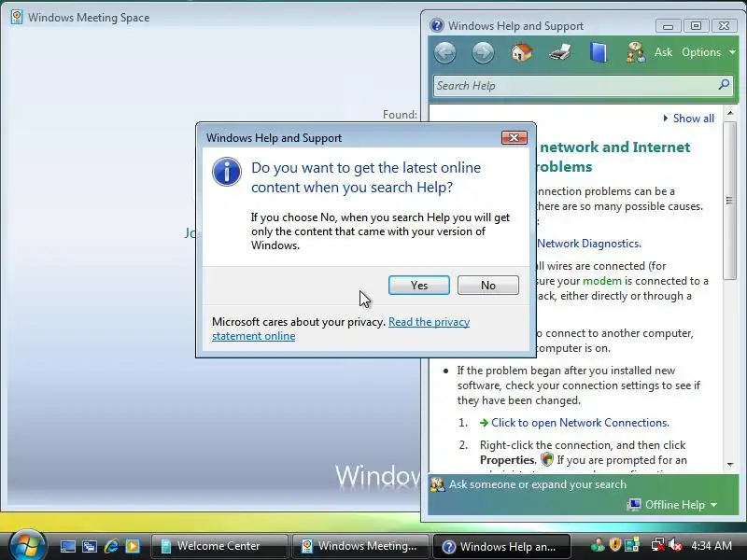Viewport: 747px width, 560px height.
Task: Click the muted volume tray icon
Action: (674, 545)
